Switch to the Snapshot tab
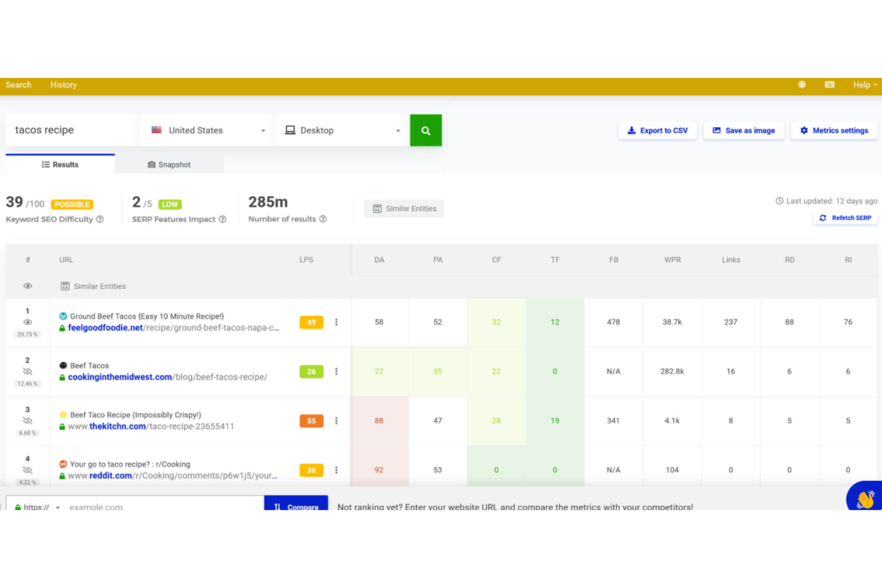 tap(169, 164)
